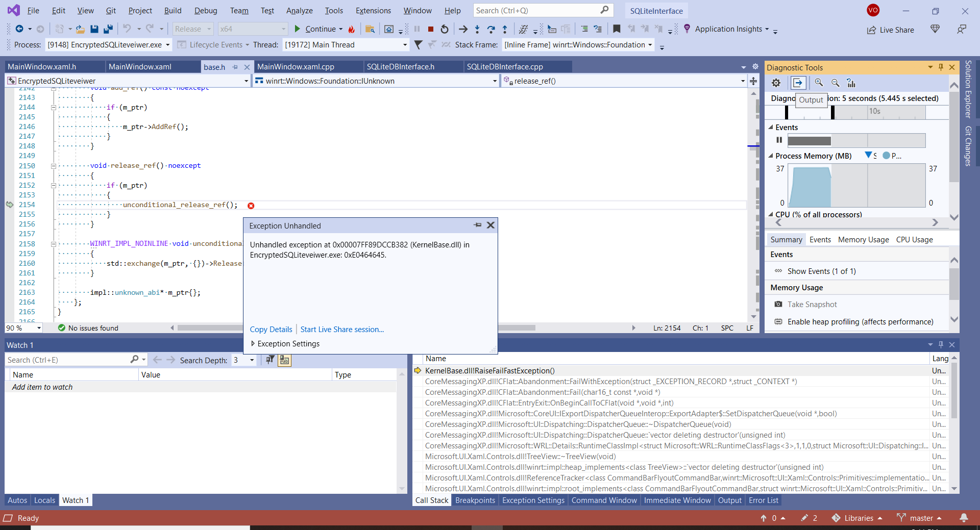
Task: Click the Step Out icon
Action: tap(505, 29)
